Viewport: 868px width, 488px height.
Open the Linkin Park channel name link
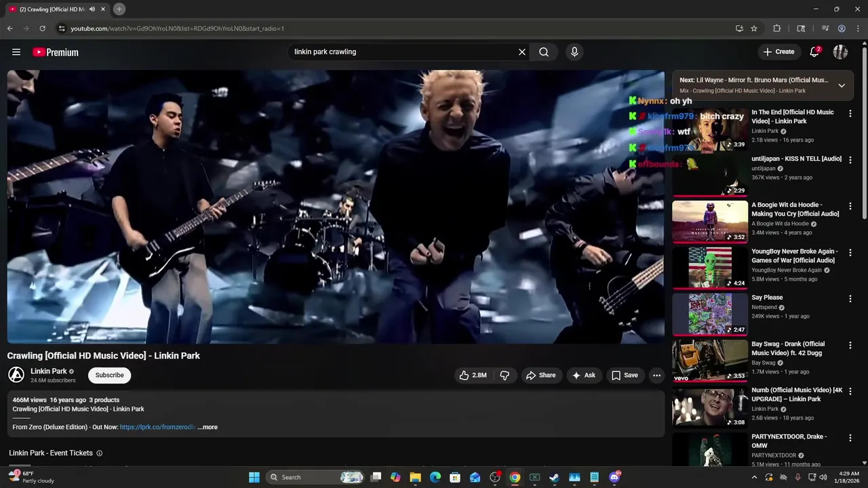pyautogui.click(x=49, y=371)
